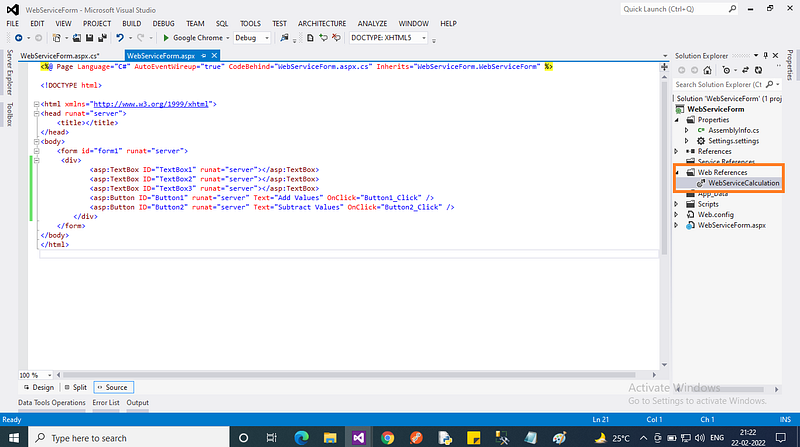This screenshot has width=800, height=447.
Task: Collapse the html element outlining box
Action: pos(36,104)
